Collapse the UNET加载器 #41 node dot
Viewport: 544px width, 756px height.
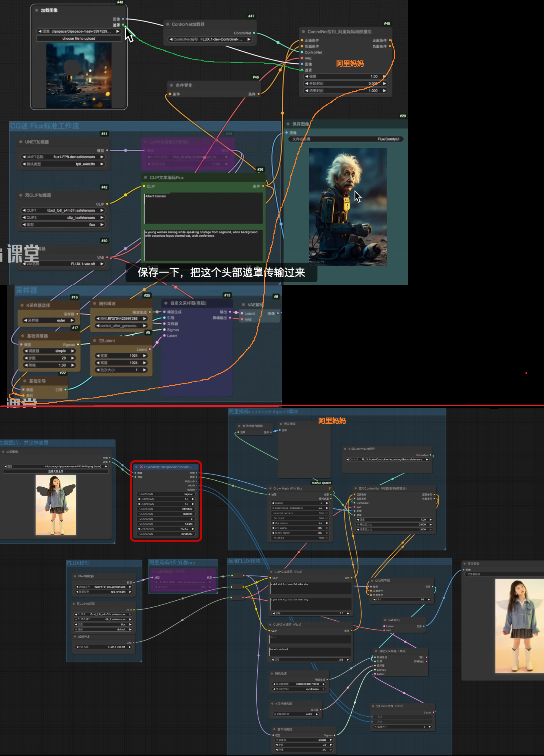pos(21,142)
